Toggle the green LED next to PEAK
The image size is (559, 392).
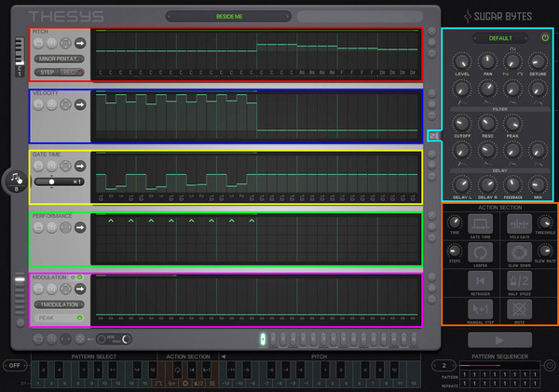click(80, 318)
